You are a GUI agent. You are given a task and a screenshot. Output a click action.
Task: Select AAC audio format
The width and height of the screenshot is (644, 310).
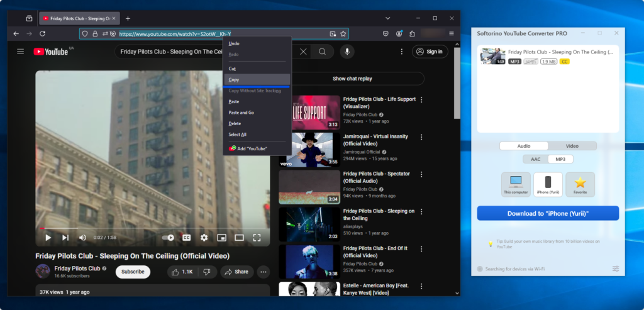[536, 159]
